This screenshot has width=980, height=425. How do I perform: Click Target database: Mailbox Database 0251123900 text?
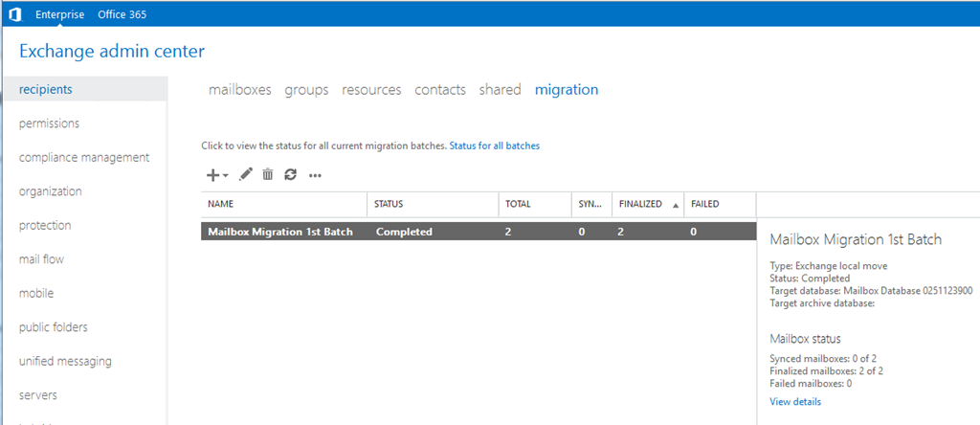click(x=871, y=291)
